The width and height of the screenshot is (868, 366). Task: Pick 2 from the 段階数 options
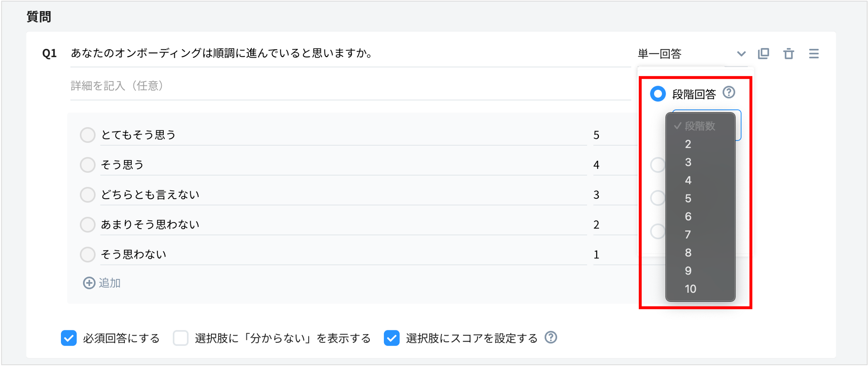pyautogui.click(x=688, y=144)
